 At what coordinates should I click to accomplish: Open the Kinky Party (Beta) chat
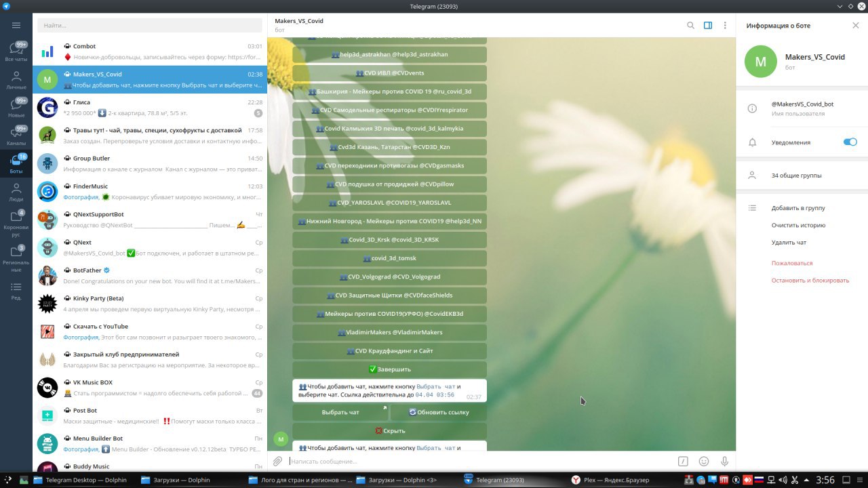[150, 303]
